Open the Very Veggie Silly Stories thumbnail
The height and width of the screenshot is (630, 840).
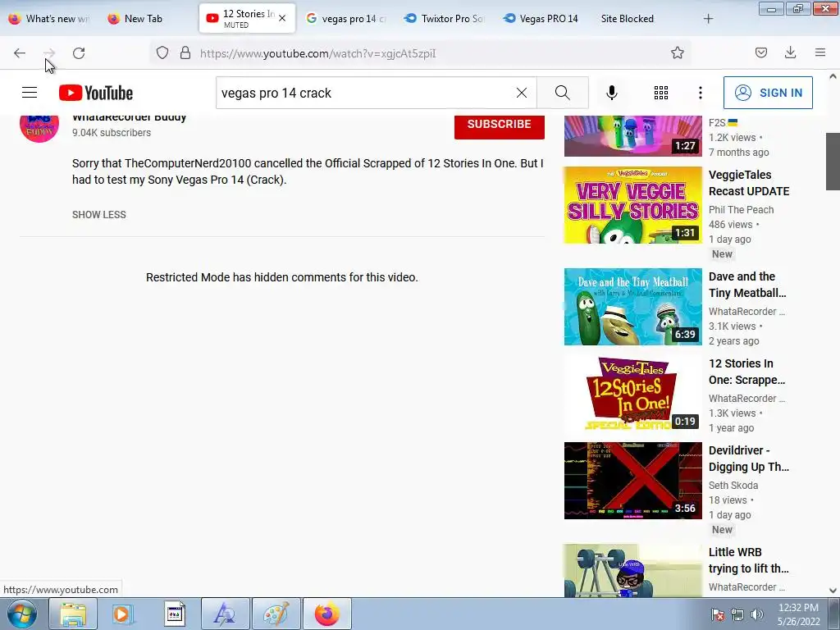click(x=632, y=204)
